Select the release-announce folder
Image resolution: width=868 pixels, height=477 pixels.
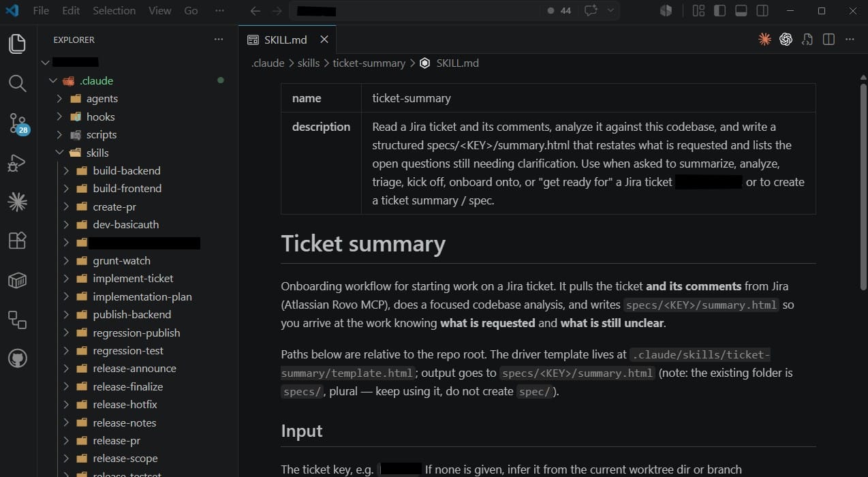135,368
